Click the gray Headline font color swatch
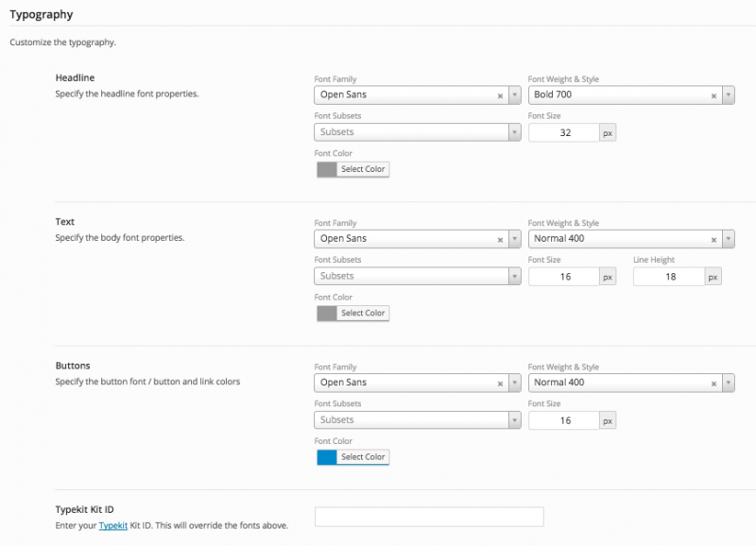 [326, 169]
